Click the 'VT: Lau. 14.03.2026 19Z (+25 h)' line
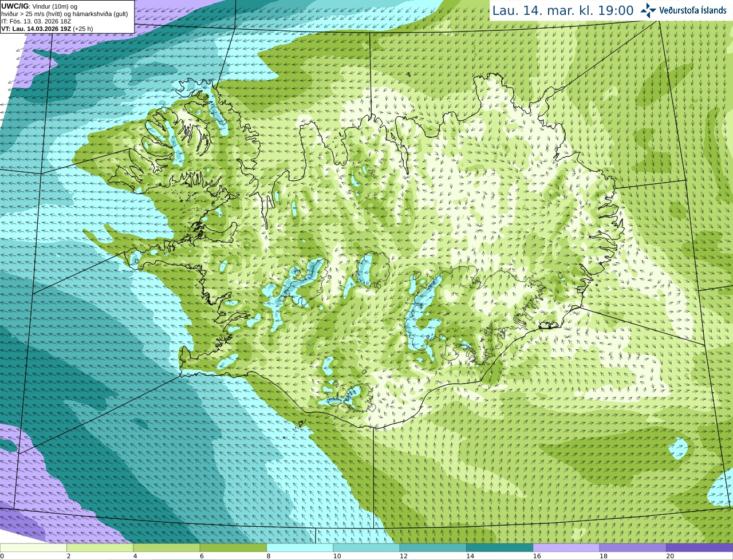Screen dimensions: 733x560 (47, 29)
